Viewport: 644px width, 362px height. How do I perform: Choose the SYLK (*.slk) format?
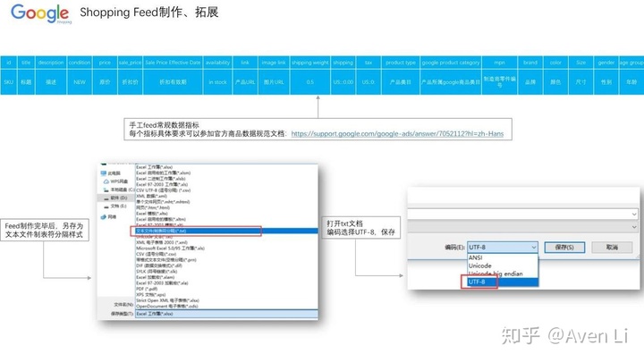click(x=157, y=272)
